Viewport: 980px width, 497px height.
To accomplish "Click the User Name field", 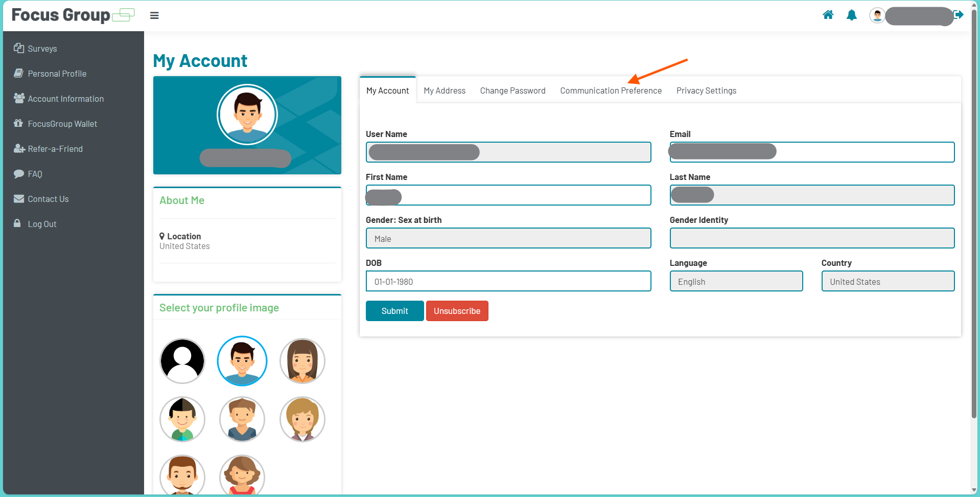I will coord(508,152).
